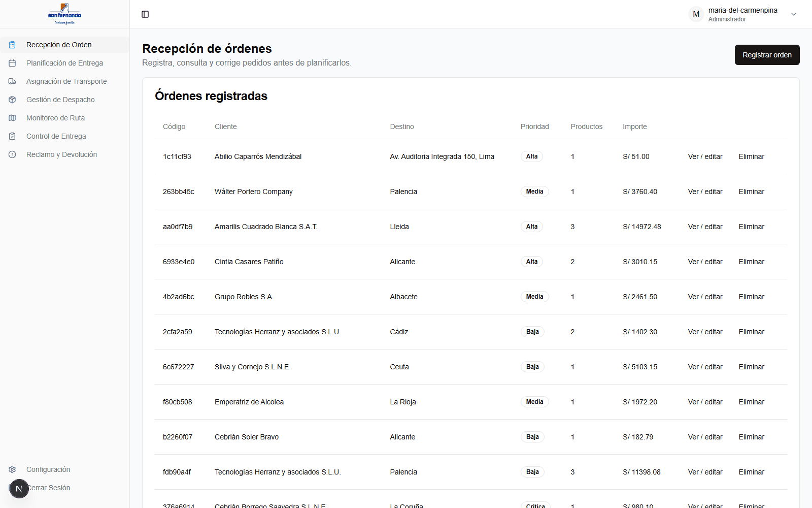Click the Alta badge for order 1c11cf93
This screenshot has width=812, height=508.
(532, 156)
